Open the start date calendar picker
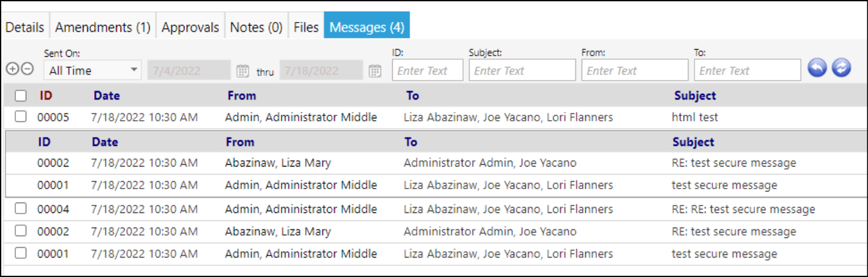Screen dimensions: 868x277 coord(243,71)
